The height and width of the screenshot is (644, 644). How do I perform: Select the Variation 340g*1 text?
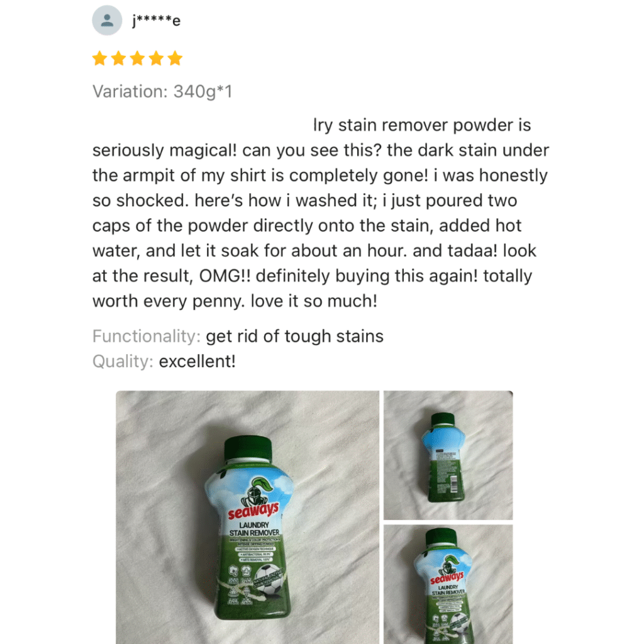[x=162, y=91]
